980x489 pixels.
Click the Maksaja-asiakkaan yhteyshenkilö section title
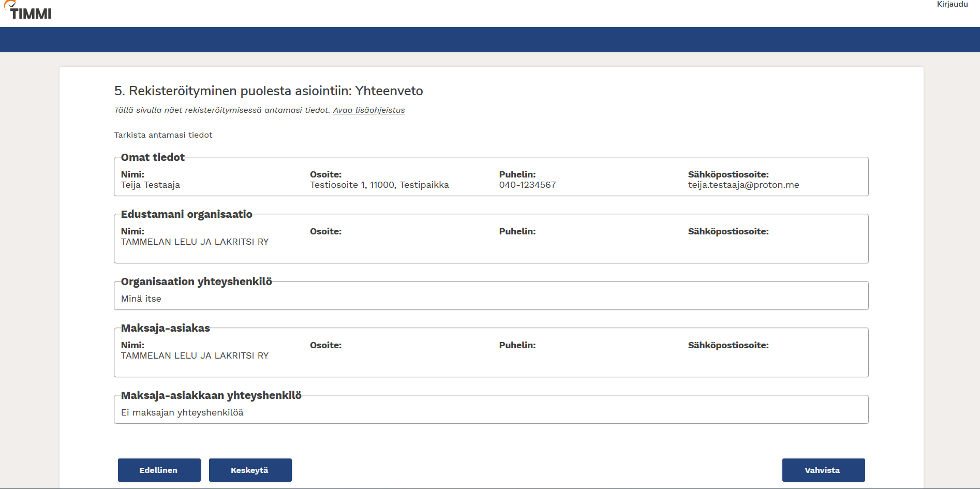coord(211,395)
